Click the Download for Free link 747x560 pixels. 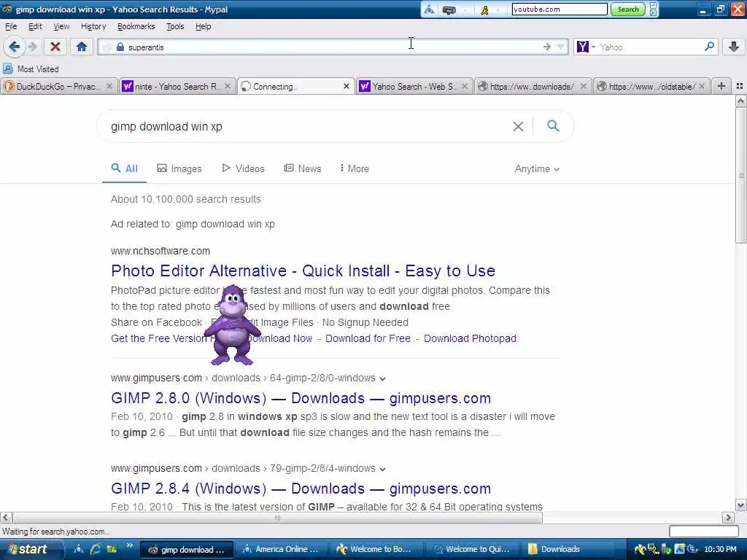pos(368,338)
